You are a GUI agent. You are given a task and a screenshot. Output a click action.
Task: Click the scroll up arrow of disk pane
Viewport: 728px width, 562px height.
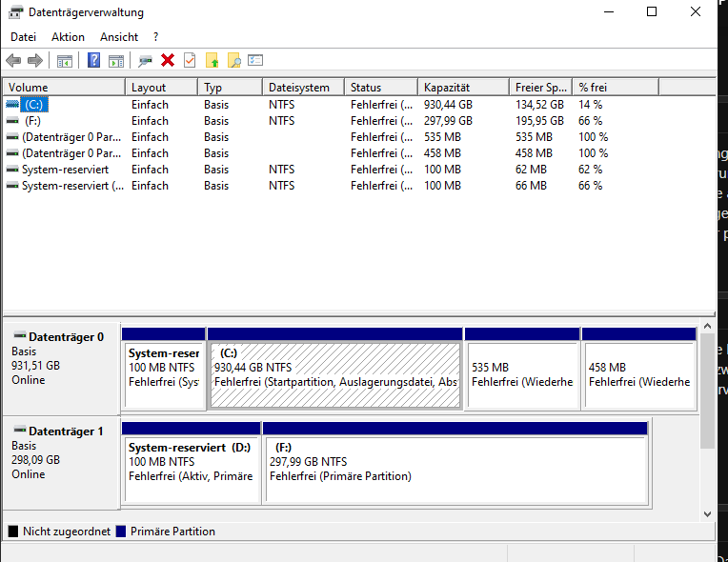[707, 327]
